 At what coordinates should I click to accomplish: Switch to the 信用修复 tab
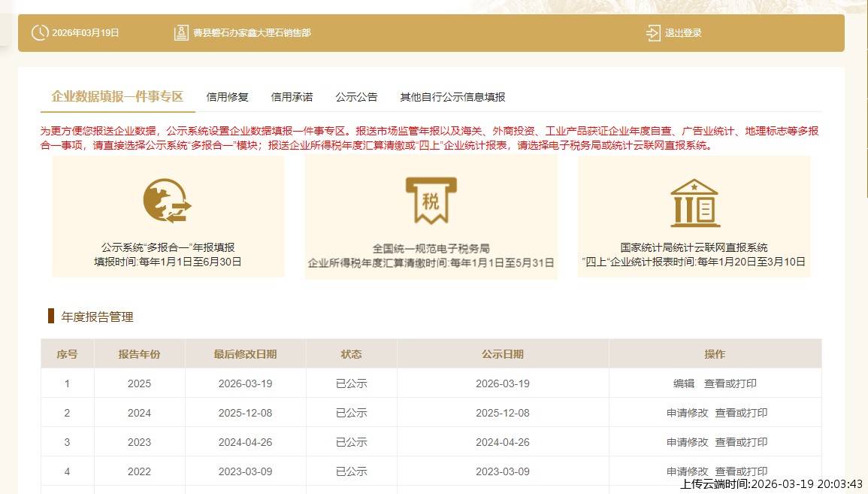point(227,97)
